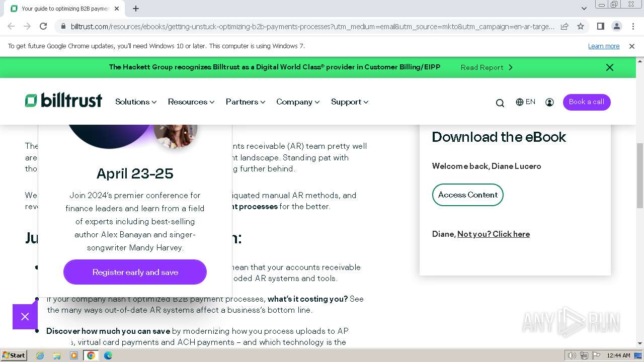Screen dimensions: 644x362
Task: Open the tab search chevron
Action: [584, 9]
